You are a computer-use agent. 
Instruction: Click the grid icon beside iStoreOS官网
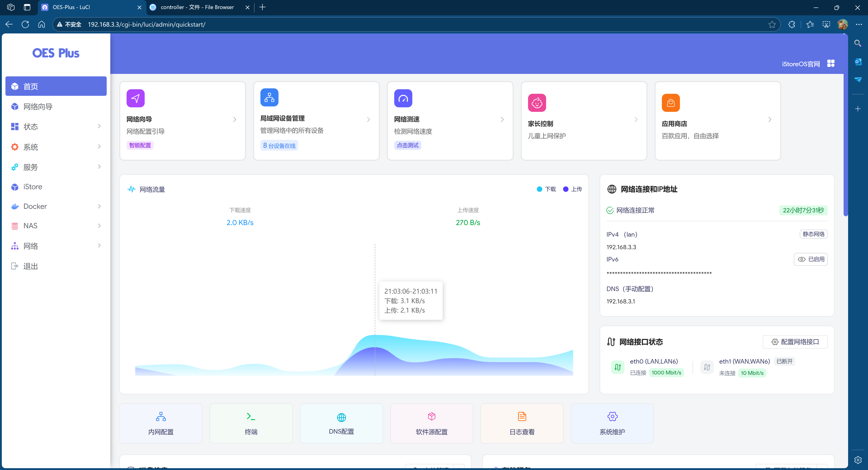831,63
